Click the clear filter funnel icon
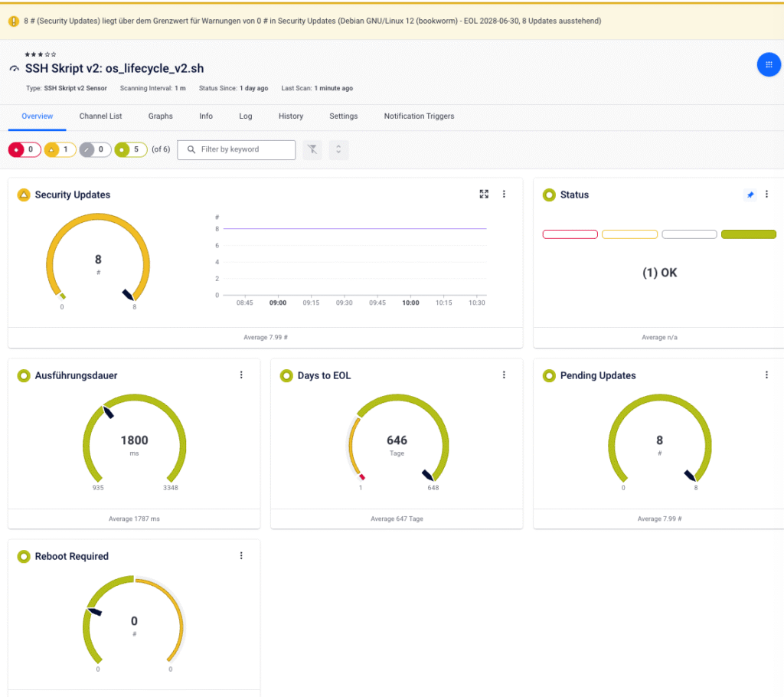Image resolution: width=784 pixels, height=697 pixels. tap(312, 149)
